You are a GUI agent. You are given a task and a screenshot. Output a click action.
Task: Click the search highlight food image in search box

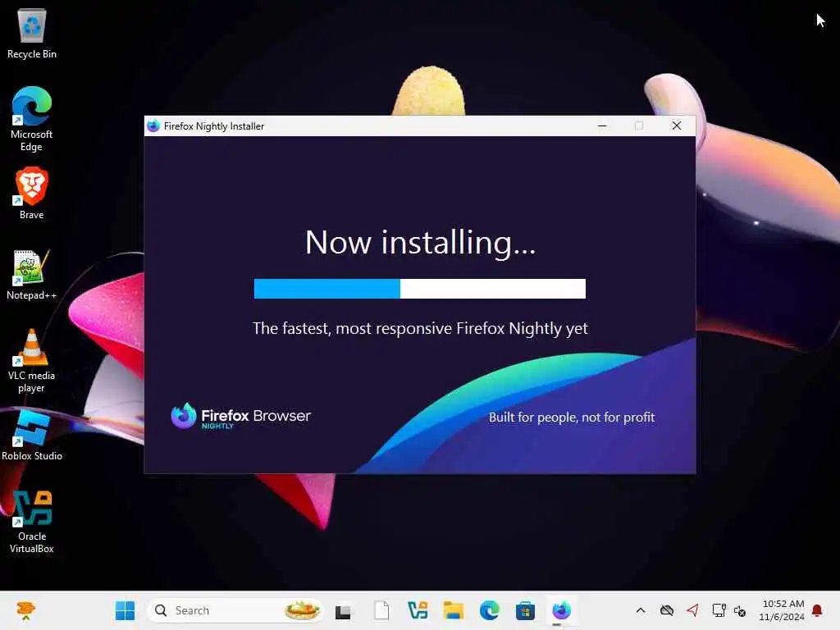pos(302,610)
